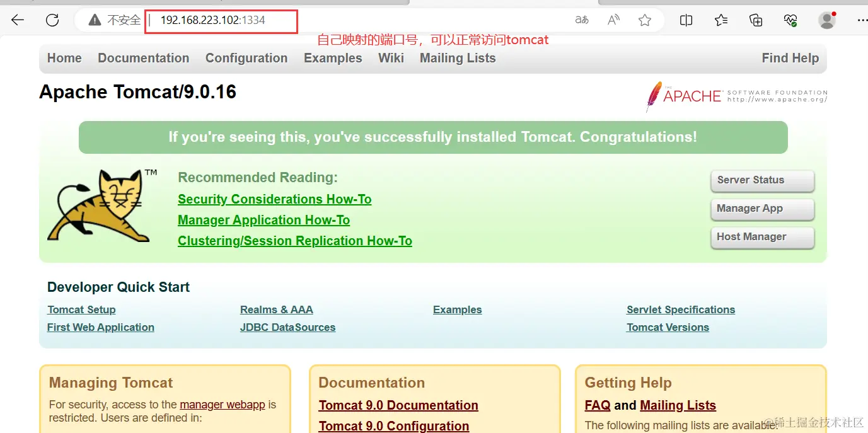The height and width of the screenshot is (433, 868).
Task: Open the Documentation navigation item
Action: (x=144, y=58)
